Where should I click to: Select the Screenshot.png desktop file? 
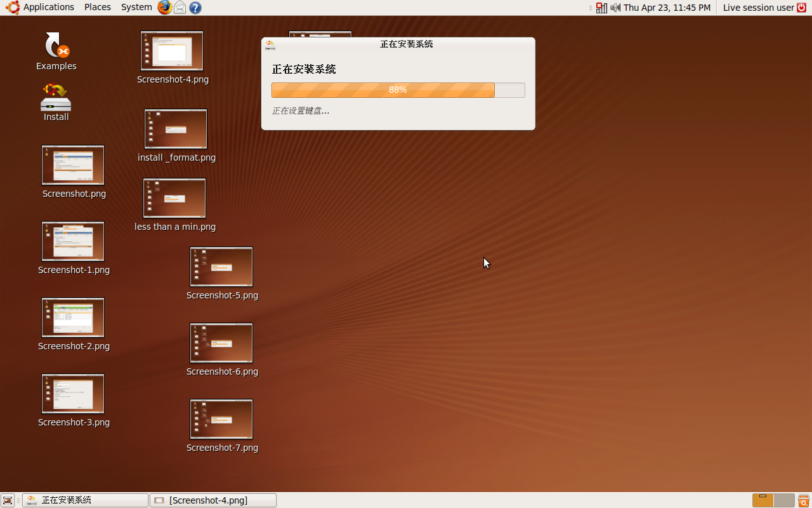coord(73,165)
